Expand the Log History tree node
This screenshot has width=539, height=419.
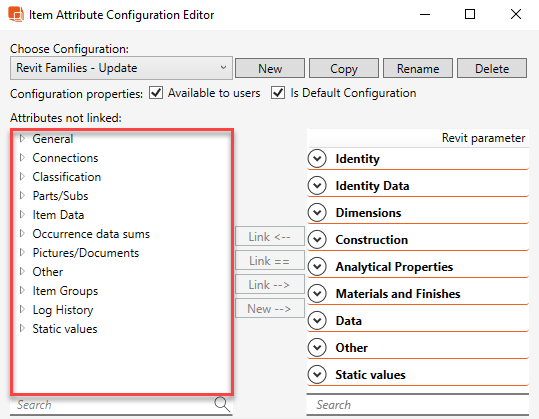[x=22, y=310]
